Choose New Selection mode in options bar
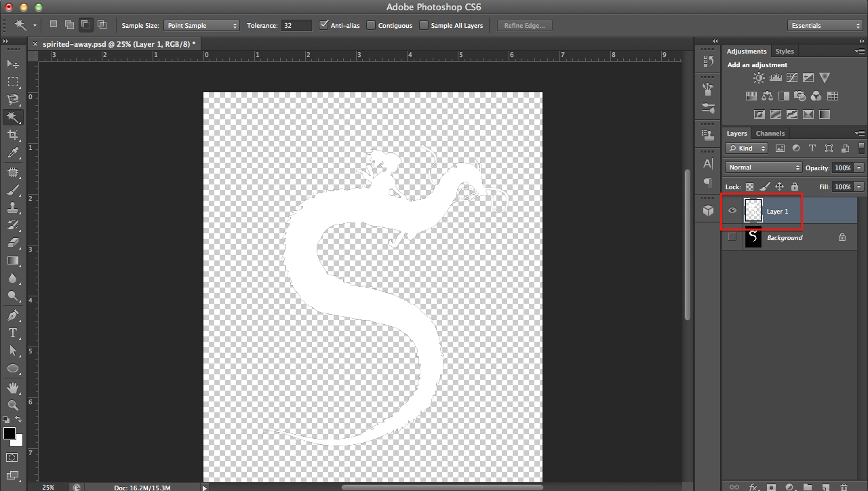Screen dimensions: 868x491 pyautogui.click(x=54, y=24)
